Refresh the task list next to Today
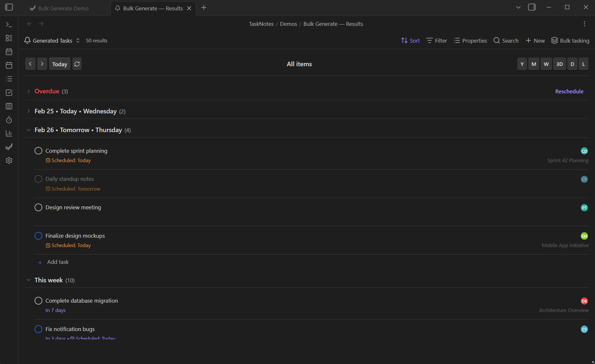Screen dimensions: 595x364 77,64
